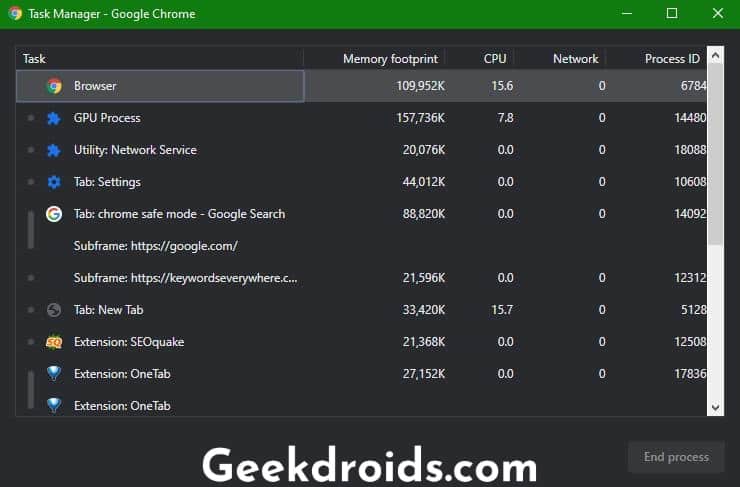Screen dimensions: 740x487
Task: Select the GPU Process row
Action: 362,118
